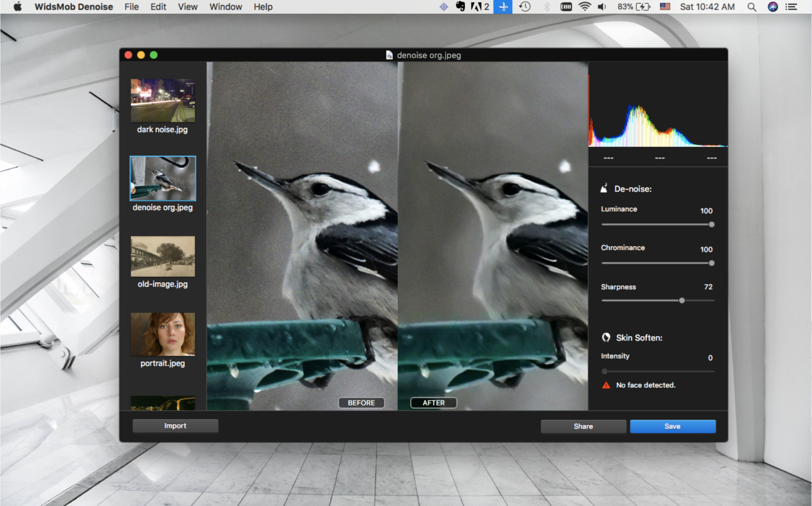Toggle the BEFORE view label
812x506 pixels.
coord(361,403)
